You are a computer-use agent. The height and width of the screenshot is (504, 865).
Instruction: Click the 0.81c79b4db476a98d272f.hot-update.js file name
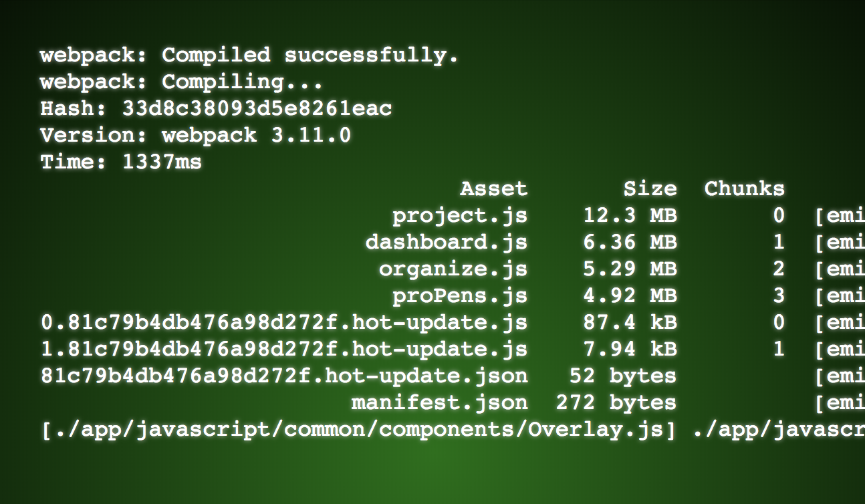[284, 322]
